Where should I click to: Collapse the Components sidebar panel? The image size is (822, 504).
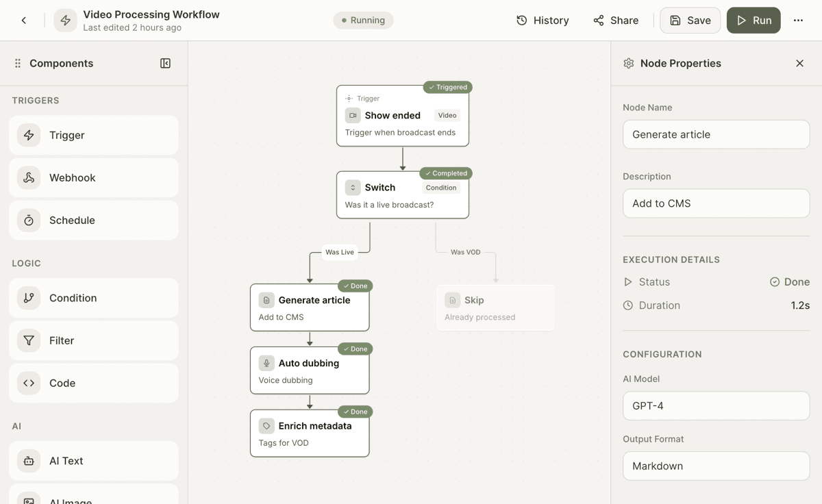click(x=165, y=63)
